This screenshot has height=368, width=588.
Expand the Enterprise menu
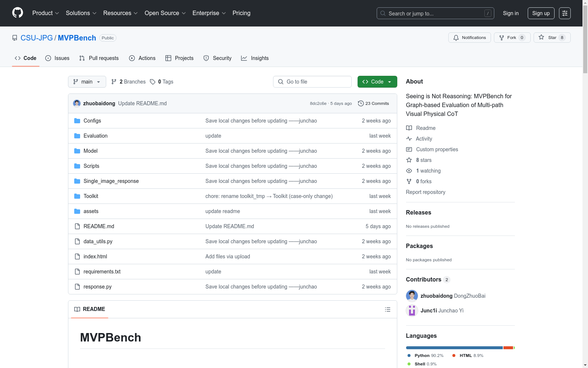point(209,13)
